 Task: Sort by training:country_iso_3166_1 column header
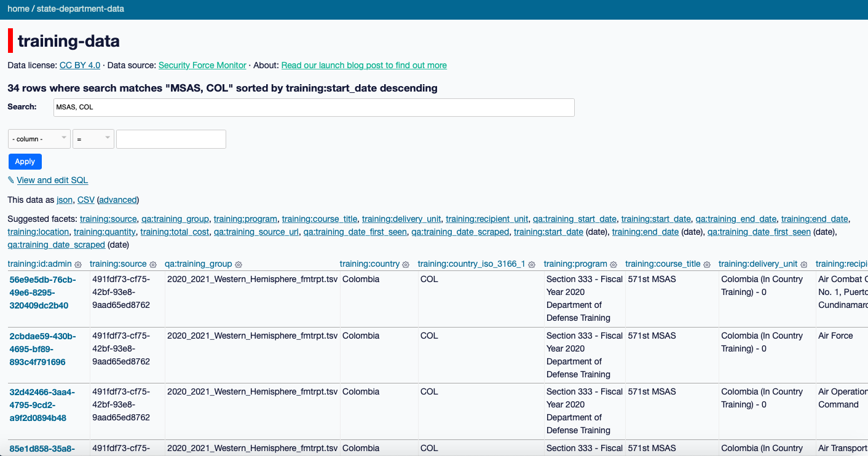click(471, 264)
